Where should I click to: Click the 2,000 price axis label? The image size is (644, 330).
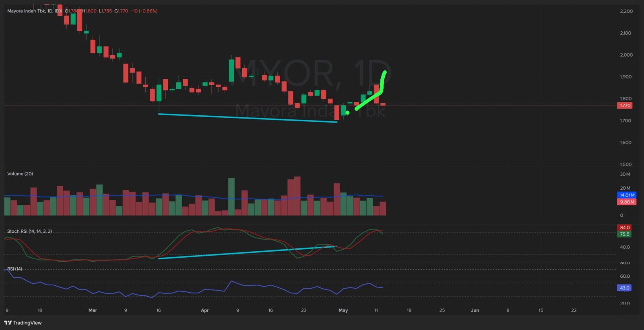pos(626,55)
